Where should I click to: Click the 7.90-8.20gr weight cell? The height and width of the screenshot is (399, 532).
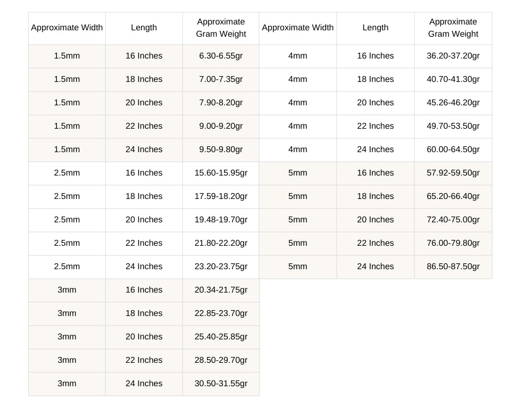pyautogui.click(x=221, y=103)
